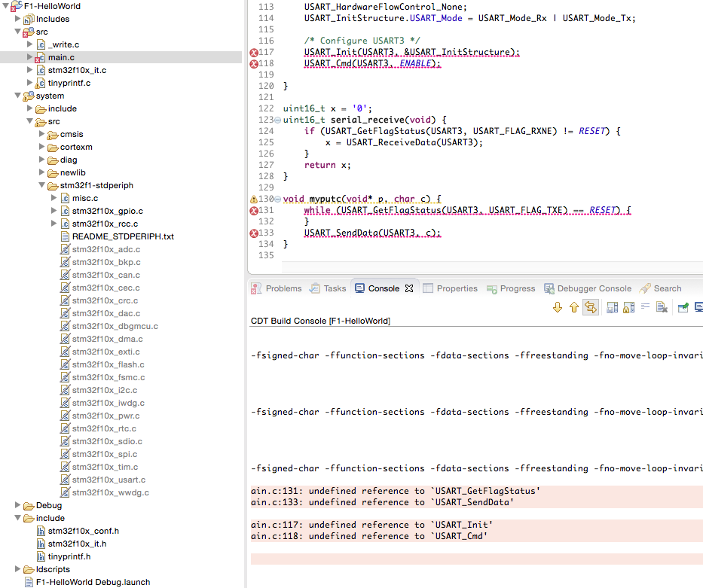703x588 pixels.
Task: Expand the ldscripts folder
Action: 18,569
